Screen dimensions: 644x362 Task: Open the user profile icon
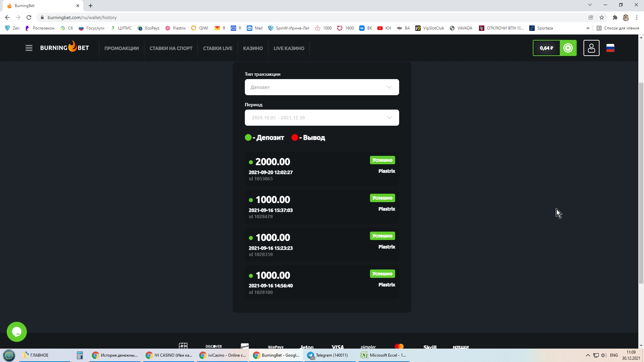click(x=591, y=48)
